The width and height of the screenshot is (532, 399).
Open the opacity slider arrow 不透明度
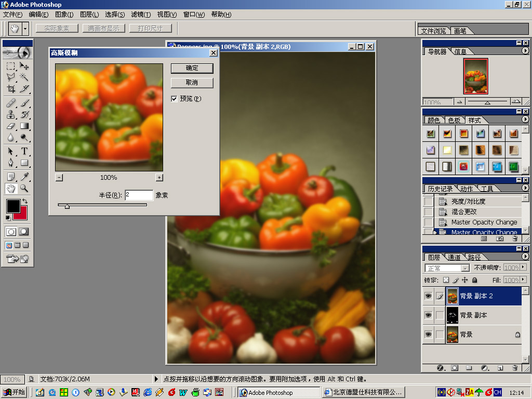click(523, 268)
